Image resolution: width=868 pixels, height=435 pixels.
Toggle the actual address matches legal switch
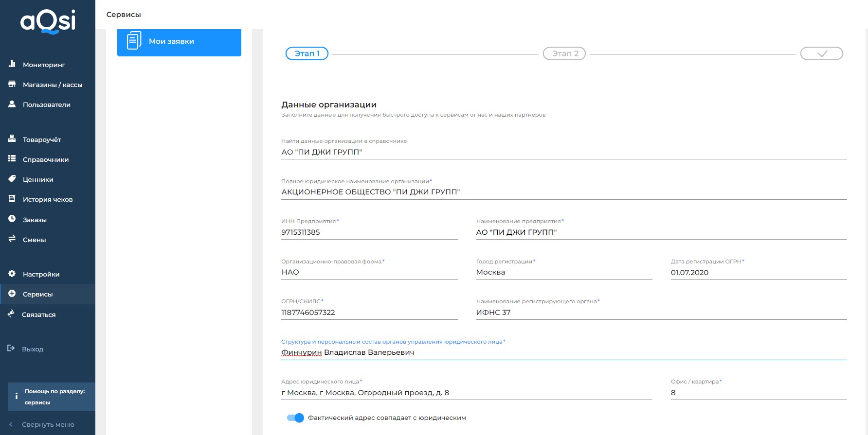(x=295, y=418)
